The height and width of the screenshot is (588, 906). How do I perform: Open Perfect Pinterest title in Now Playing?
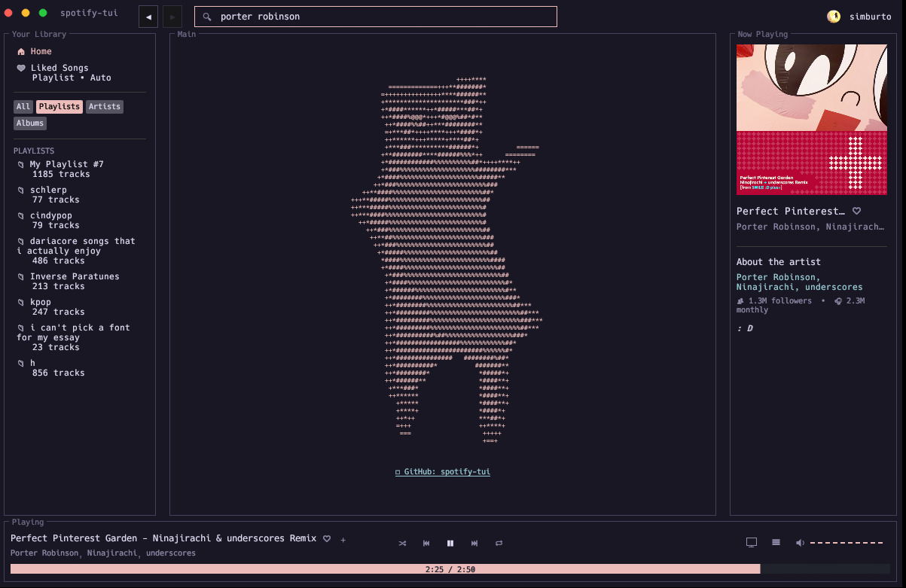[790, 212]
